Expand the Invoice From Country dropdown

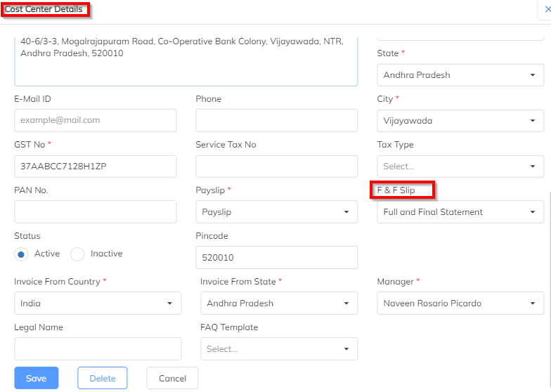point(98,303)
